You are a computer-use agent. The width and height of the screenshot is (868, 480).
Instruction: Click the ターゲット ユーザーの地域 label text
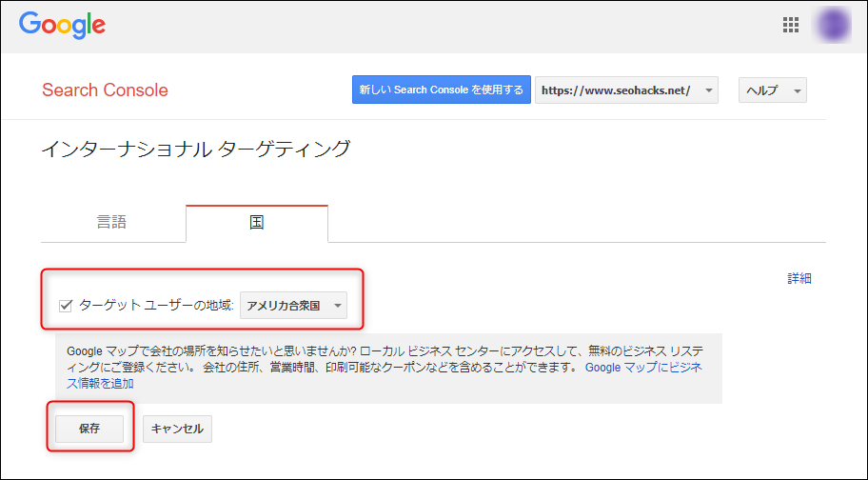tap(156, 305)
